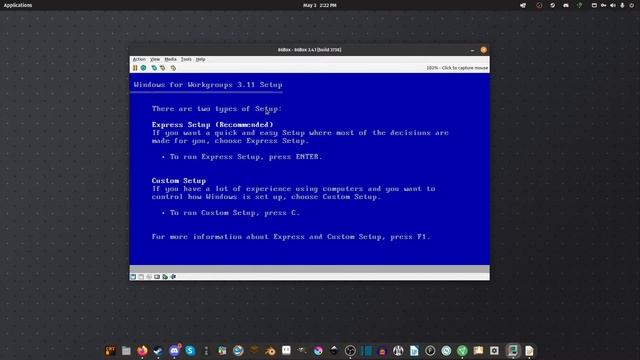Minimize the 86Box window

click(x=472, y=50)
